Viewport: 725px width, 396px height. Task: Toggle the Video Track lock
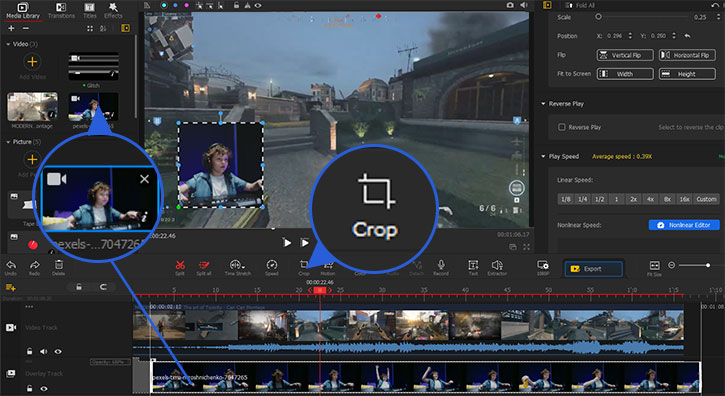30,352
